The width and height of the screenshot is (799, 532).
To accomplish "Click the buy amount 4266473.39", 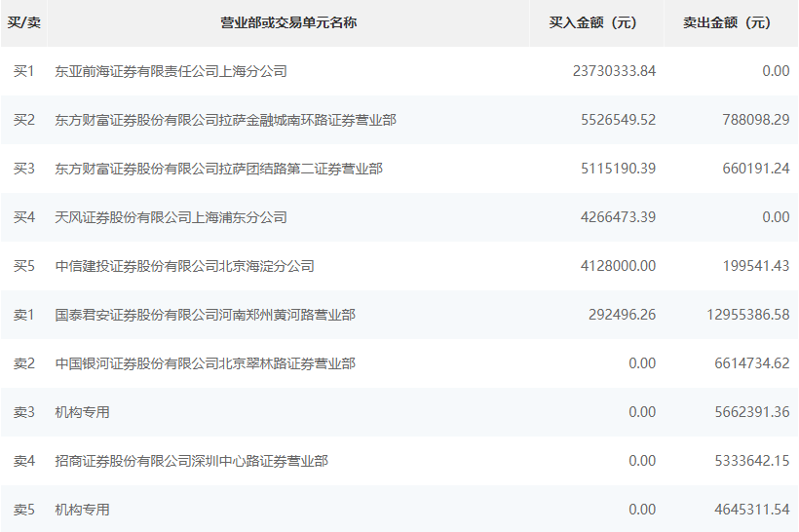I will pyautogui.click(x=618, y=217).
